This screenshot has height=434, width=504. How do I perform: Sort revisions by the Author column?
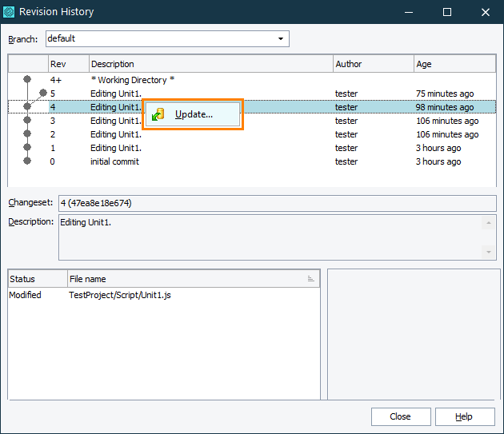pyautogui.click(x=372, y=64)
